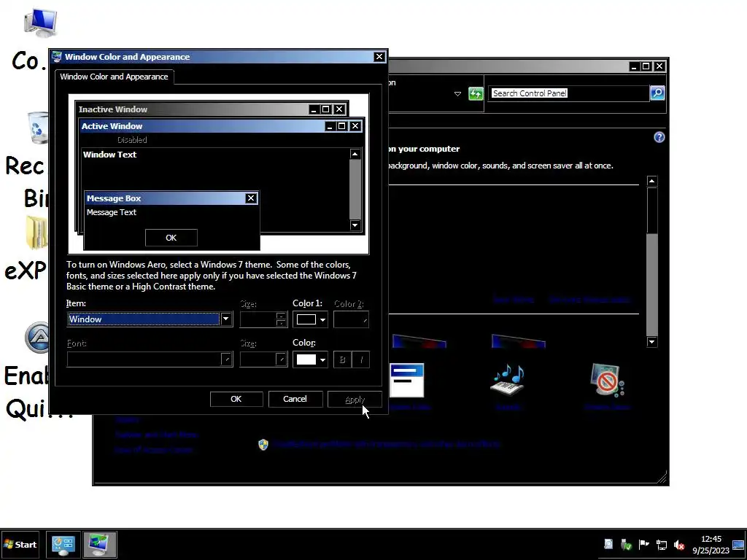Image resolution: width=747 pixels, height=560 pixels.
Task: Click OK at the bottom of the dialog
Action: (x=236, y=399)
